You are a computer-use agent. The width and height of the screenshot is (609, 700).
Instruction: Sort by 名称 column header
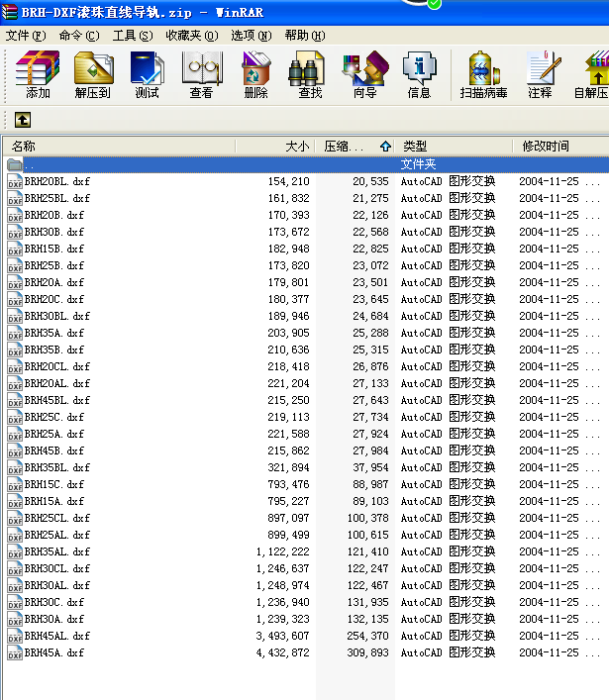pyautogui.click(x=119, y=146)
